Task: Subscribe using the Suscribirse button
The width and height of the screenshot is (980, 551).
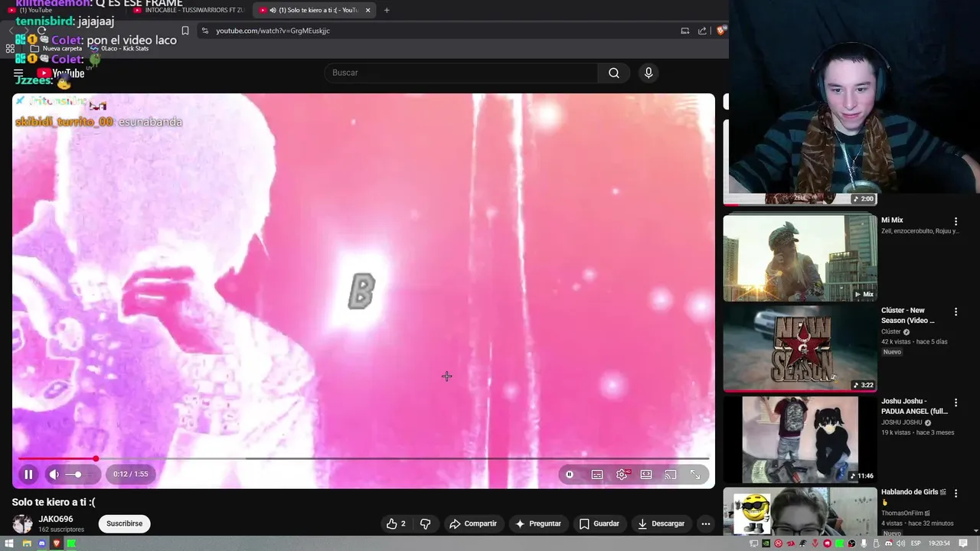Action: [125, 523]
